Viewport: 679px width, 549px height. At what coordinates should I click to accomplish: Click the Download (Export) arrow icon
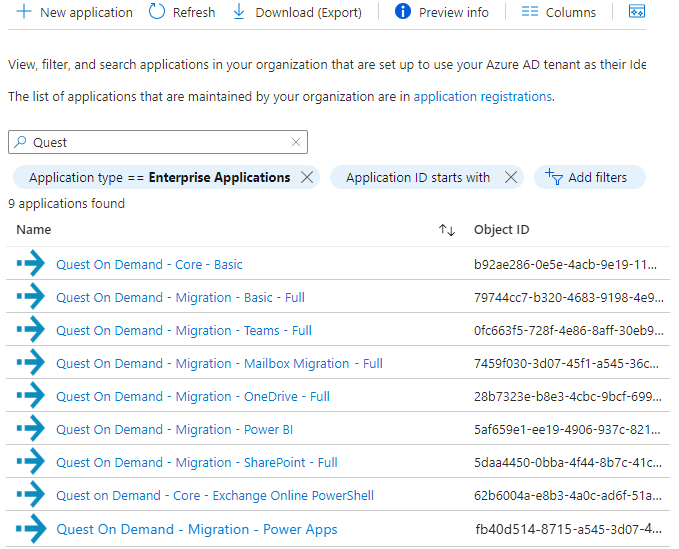tap(239, 12)
